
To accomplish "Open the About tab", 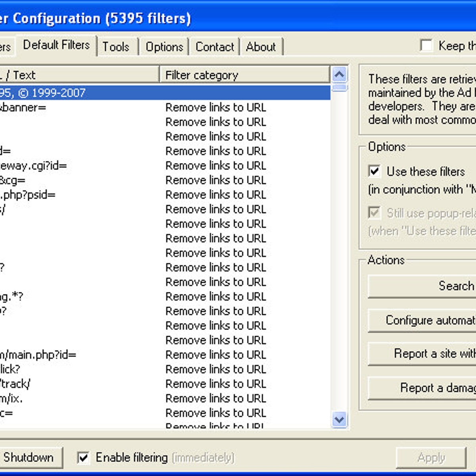I will pyautogui.click(x=261, y=47).
